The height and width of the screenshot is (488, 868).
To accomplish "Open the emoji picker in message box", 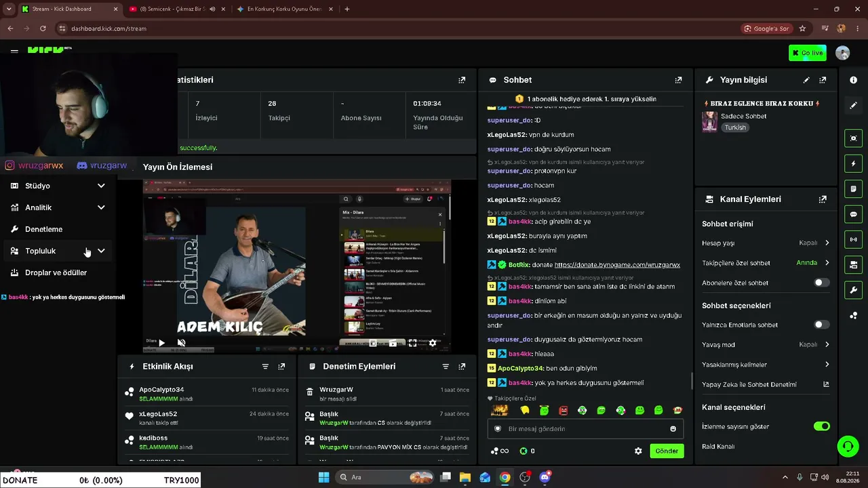I will (673, 429).
